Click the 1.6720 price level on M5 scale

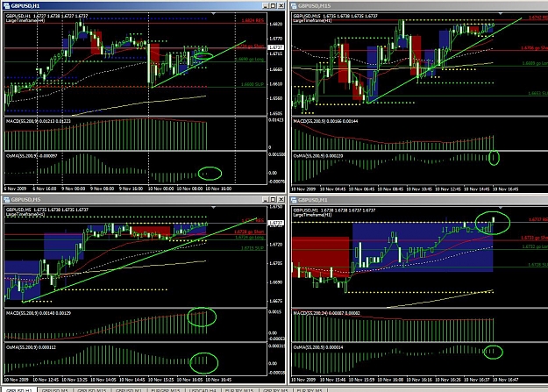(x=275, y=245)
